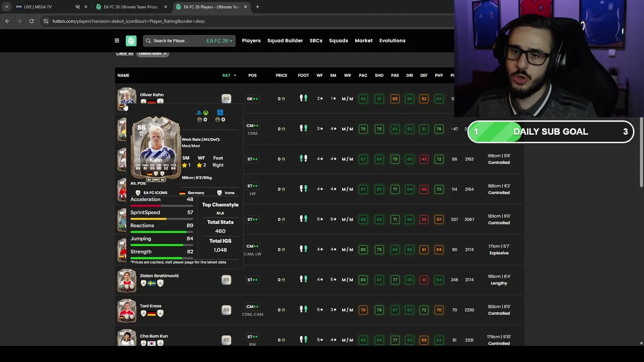Click the foot icon in Toni Kroos row
The width and height of the screenshot is (644, 362).
click(x=303, y=310)
